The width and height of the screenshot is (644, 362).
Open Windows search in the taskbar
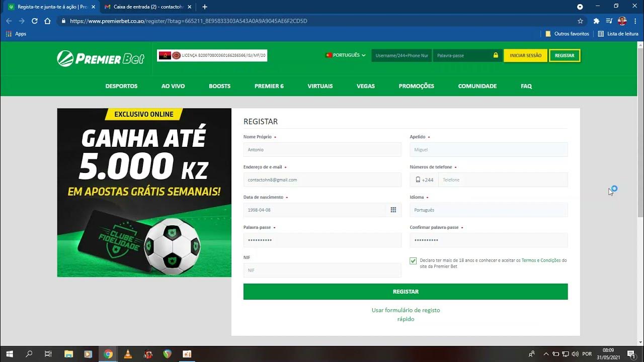click(29, 354)
